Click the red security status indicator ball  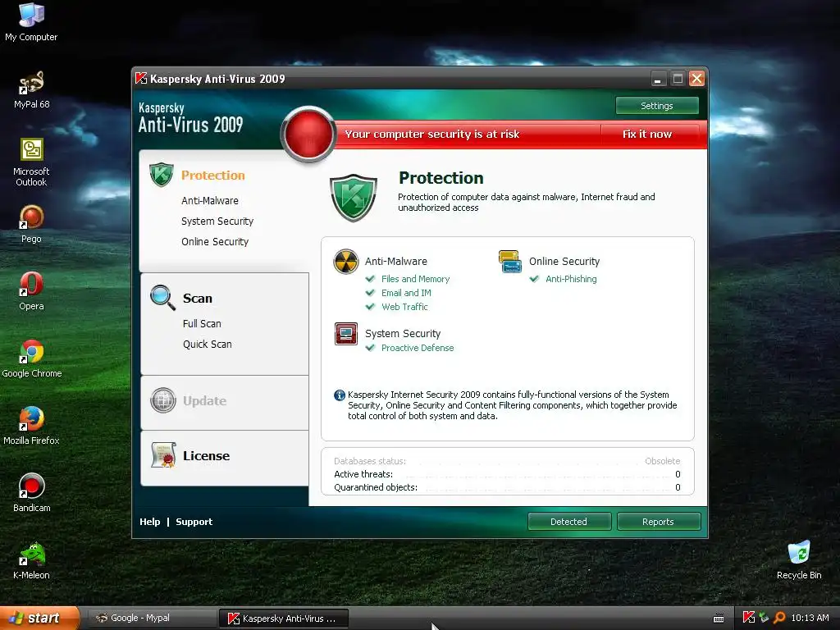tap(308, 134)
